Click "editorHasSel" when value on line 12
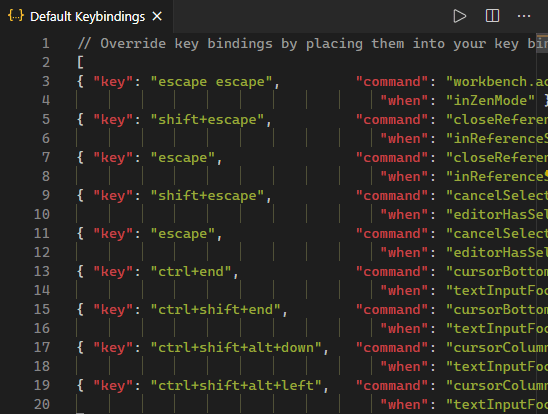 pos(497,253)
